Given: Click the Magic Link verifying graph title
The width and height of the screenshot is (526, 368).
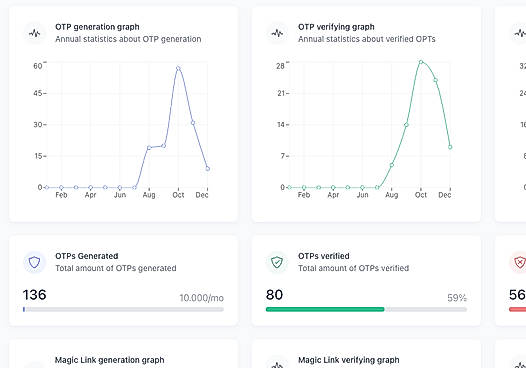Looking at the screenshot, I should pyautogui.click(x=349, y=360).
